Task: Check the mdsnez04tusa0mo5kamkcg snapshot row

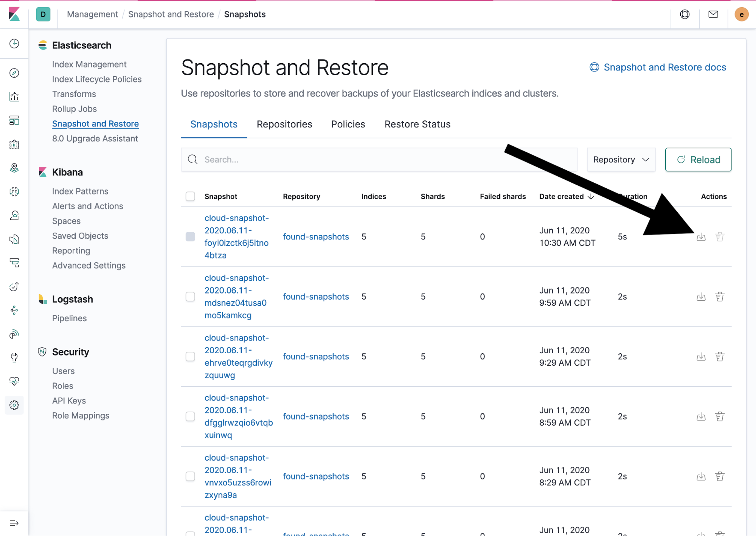Action: (190, 297)
